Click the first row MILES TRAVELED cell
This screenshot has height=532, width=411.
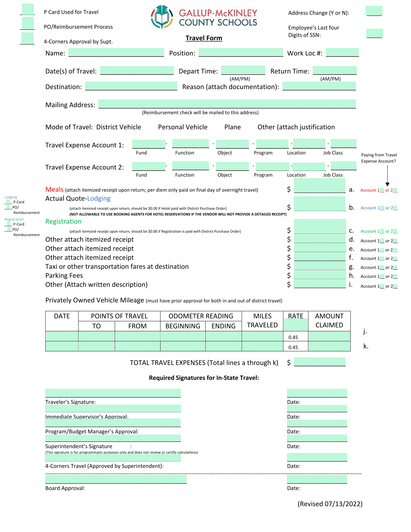(x=262, y=336)
